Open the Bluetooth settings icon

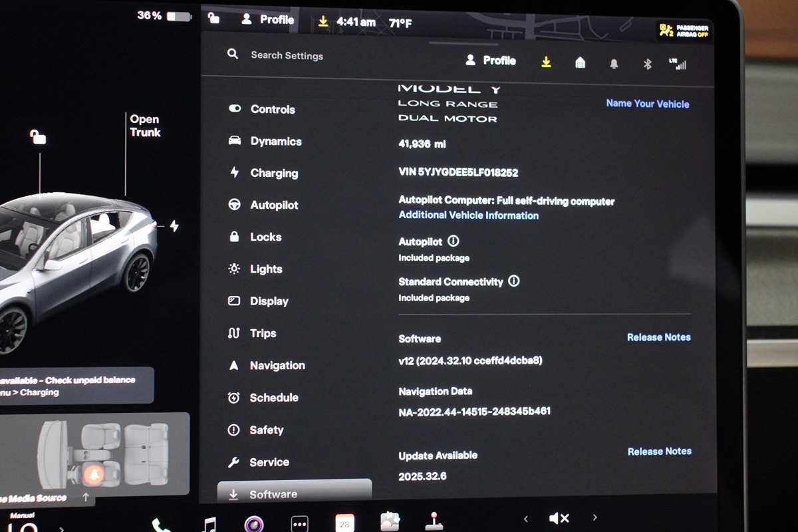[x=647, y=64]
